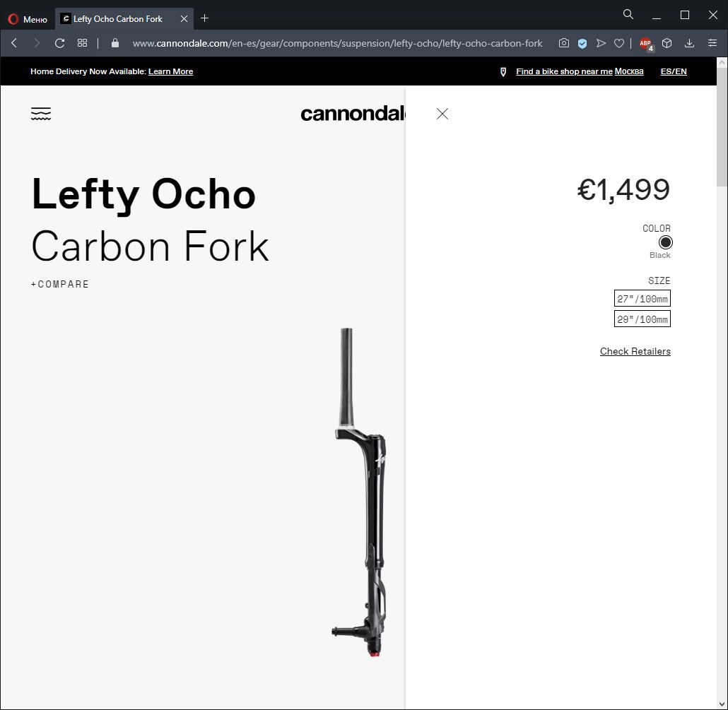Click the address bar URL field
The image size is (728, 710).
pyautogui.click(x=338, y=43)
